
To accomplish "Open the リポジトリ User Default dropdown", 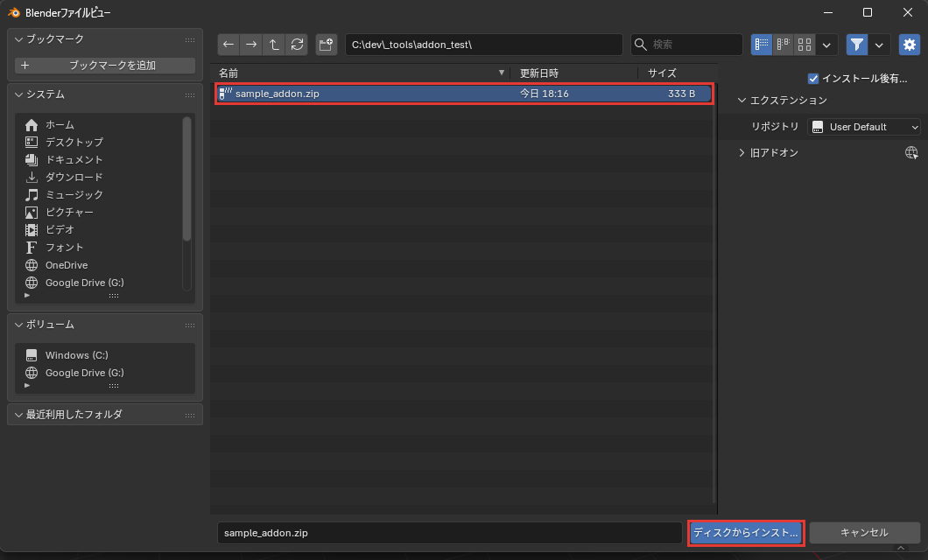I will pos(865,127).
